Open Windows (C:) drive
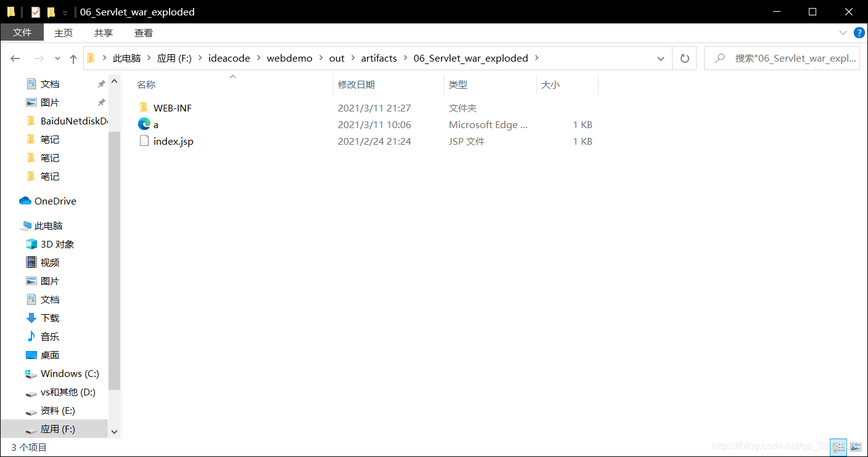 click(62, 373)
